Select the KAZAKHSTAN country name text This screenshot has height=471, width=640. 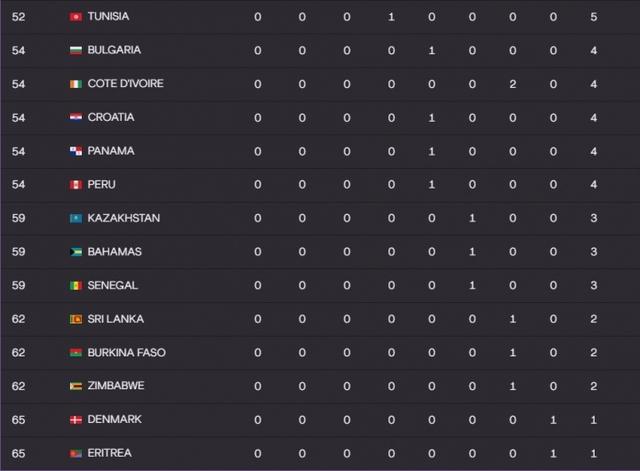(124, 218)
